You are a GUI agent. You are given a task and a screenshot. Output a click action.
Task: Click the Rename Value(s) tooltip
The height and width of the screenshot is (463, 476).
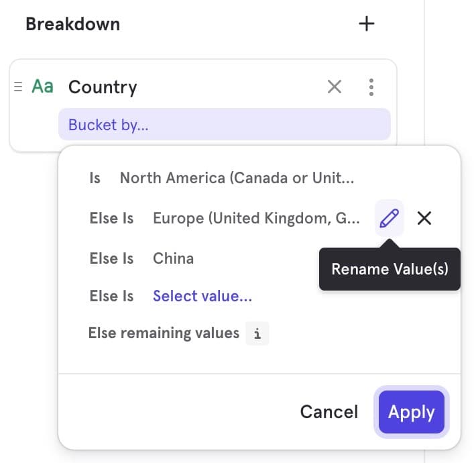pos(390,269)
